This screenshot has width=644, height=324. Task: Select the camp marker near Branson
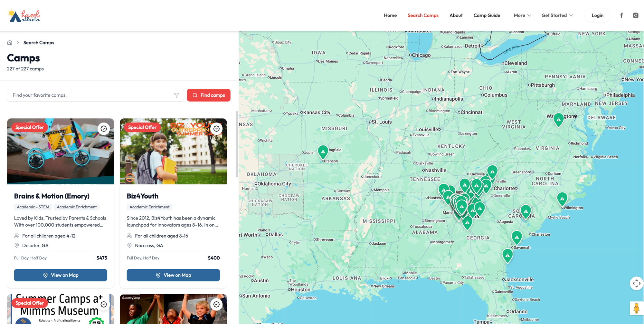click(323, 152)
